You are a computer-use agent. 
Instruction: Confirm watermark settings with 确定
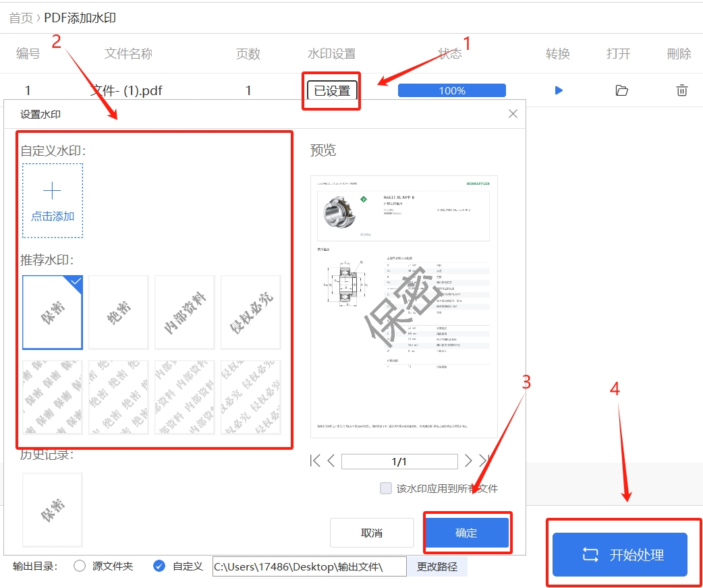[x=467, y=533]
